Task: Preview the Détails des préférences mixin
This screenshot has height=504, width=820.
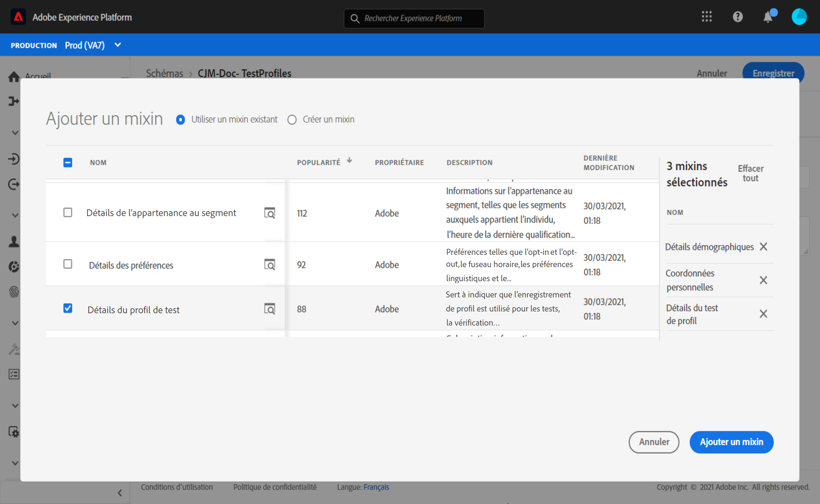Action: (x=269, y=264)
